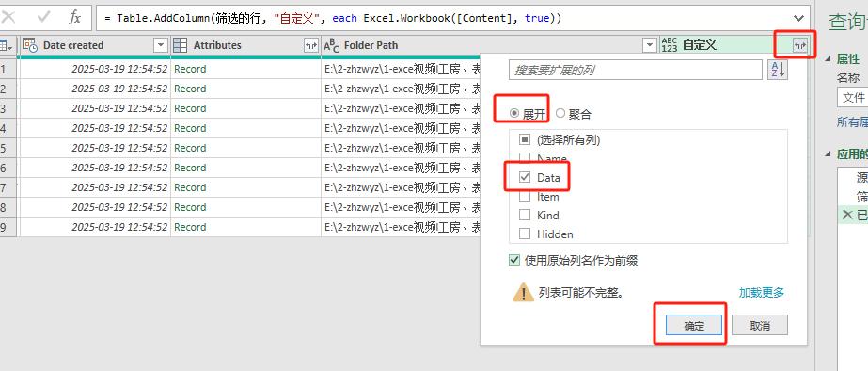Click the Folder Path ABC type icon

pyautogui.click(x=331, y=45)
